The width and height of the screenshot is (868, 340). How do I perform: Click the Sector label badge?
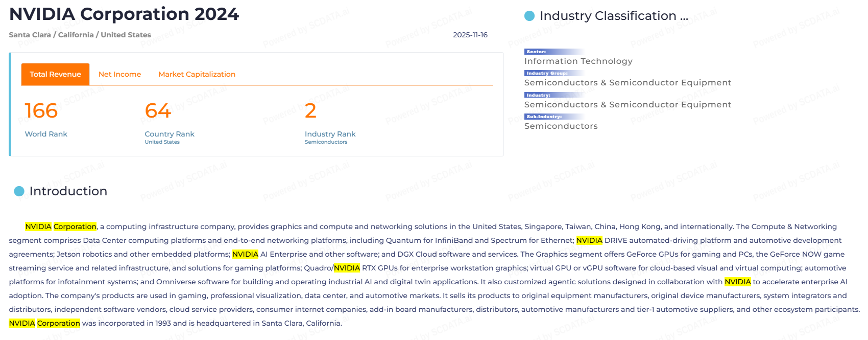pyautogui.click(x=537, y=52)
